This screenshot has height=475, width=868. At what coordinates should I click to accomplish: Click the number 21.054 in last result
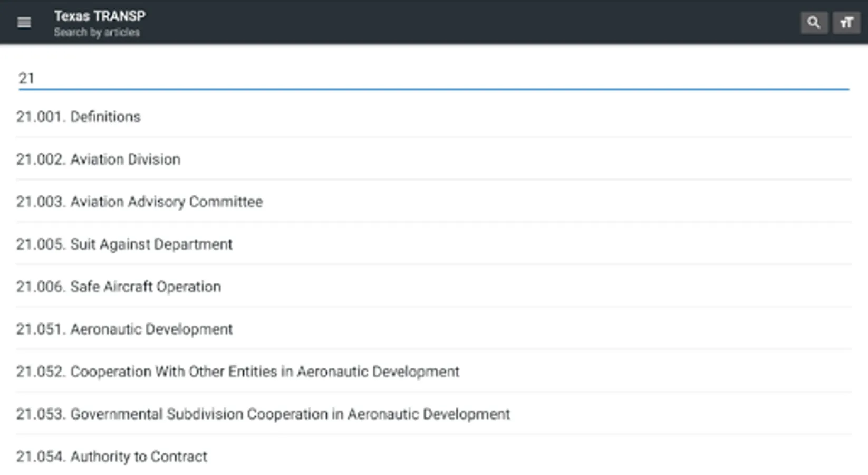coord(41,457)
